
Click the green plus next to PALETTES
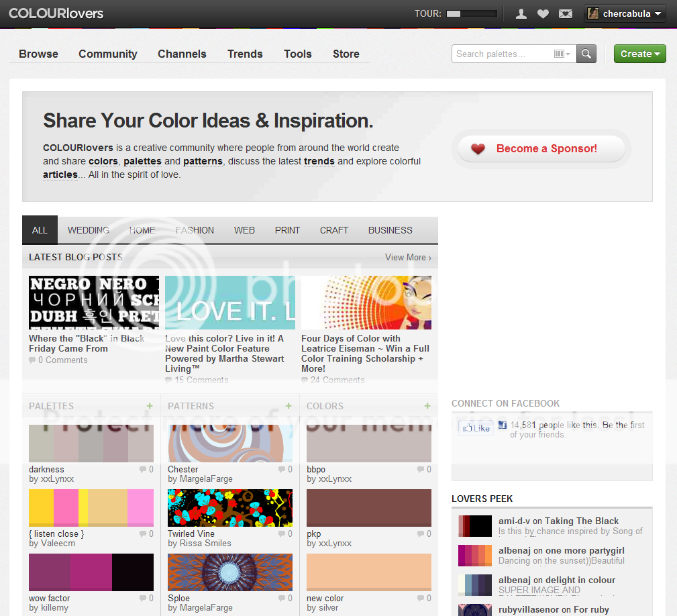coord(150,406)
